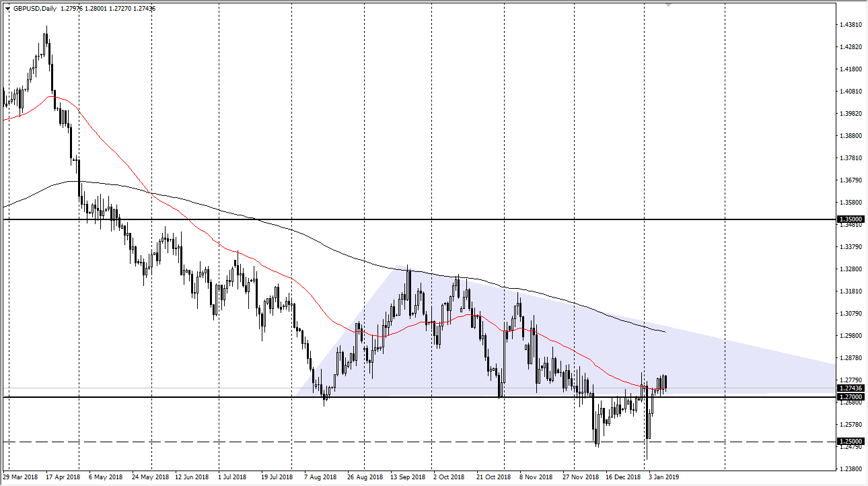This screenshot has height=486, width=868.
Task: Click the ask price 1.28001 in the header
Action: tap(96, 8)
